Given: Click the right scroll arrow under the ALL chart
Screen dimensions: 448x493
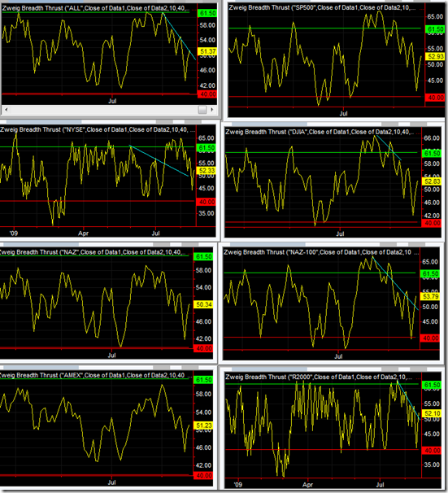Looking at the screenshot, I should (x=212, y=109).
